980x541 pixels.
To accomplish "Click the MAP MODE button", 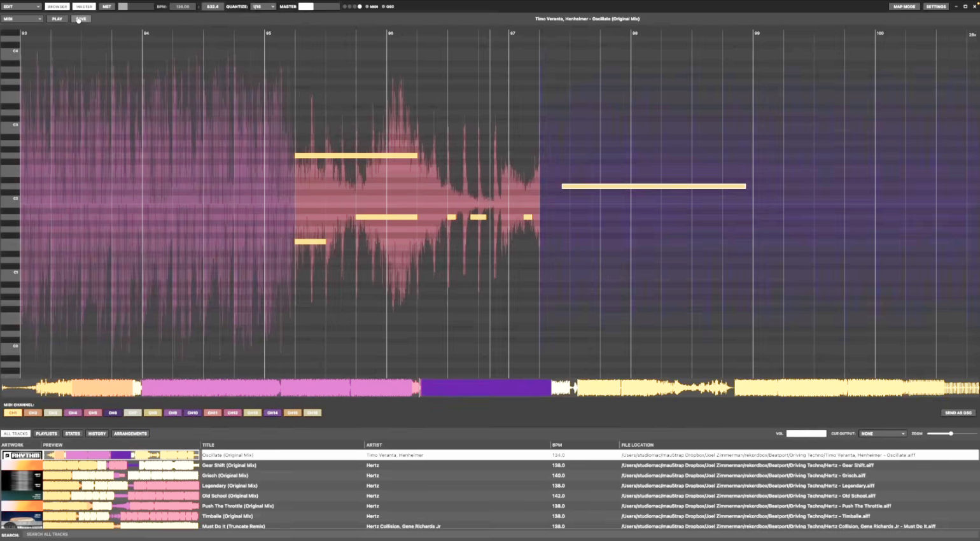I will [904, 6].
